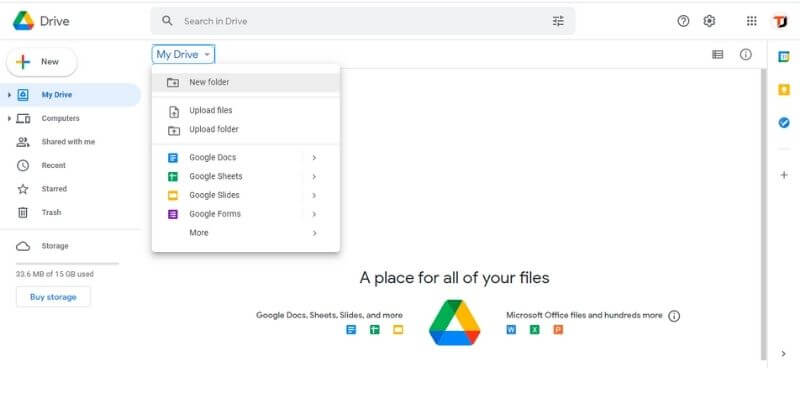Show the view details info icon
Image resolution: width=800 pixels, height=400 pixels.
746,55
